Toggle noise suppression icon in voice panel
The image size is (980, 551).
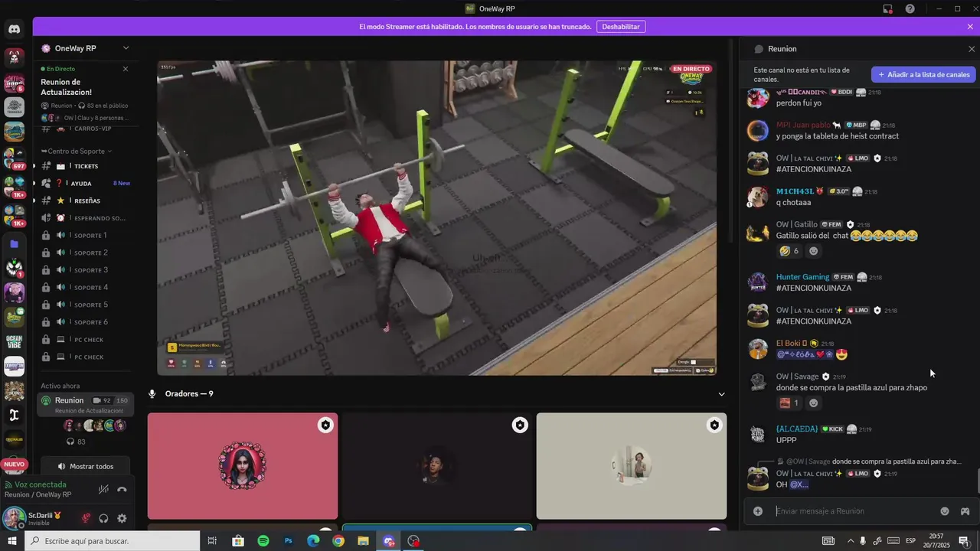[x=104, y=490]
